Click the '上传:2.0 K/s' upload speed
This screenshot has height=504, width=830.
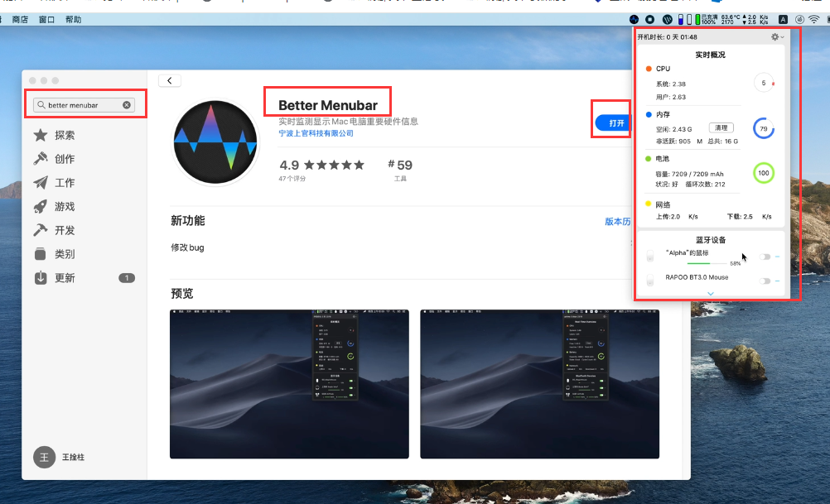coord(677,217)
